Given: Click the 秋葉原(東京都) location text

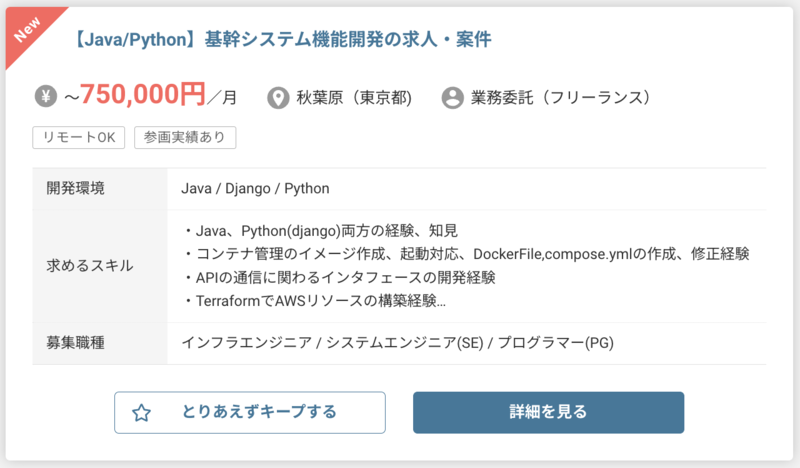Looking at the screenshot, I should point(355,98).
